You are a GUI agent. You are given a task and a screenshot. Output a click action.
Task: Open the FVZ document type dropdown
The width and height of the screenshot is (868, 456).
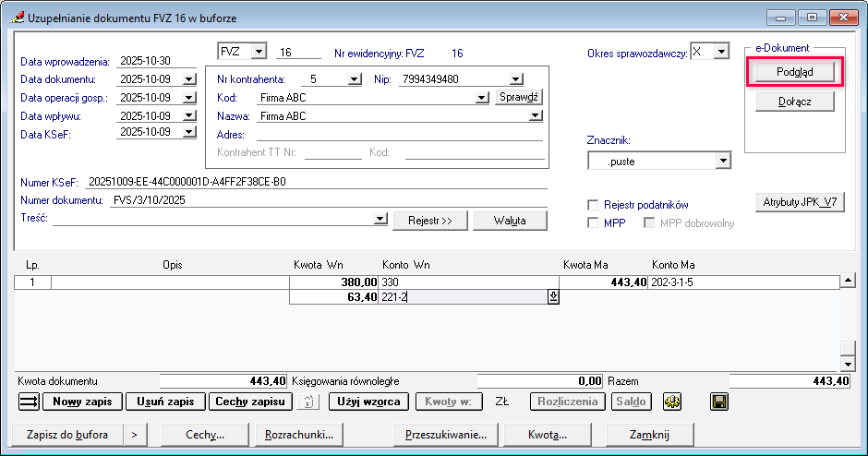click(259, 52)
